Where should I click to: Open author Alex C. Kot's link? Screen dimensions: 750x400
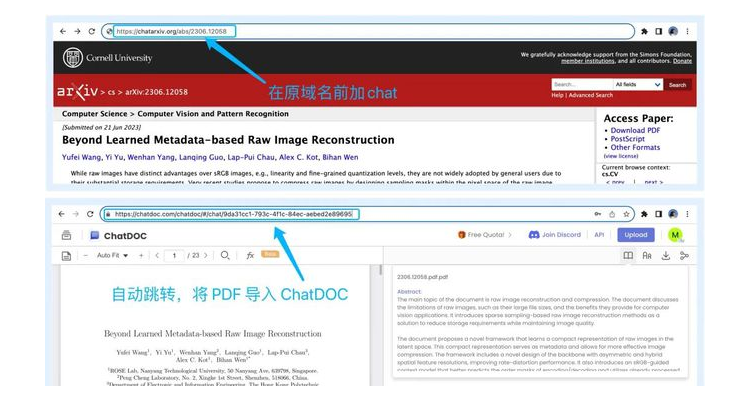click(298, 157)
